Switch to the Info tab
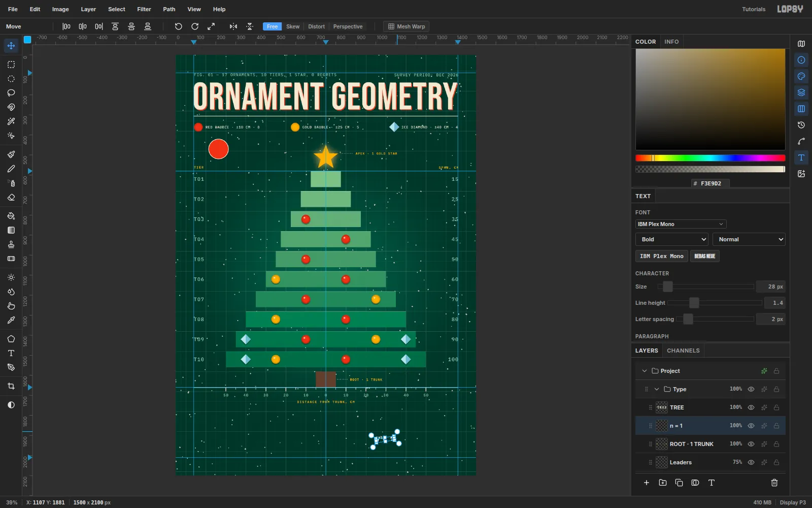The image size is (812, 508). coord(671,42)
